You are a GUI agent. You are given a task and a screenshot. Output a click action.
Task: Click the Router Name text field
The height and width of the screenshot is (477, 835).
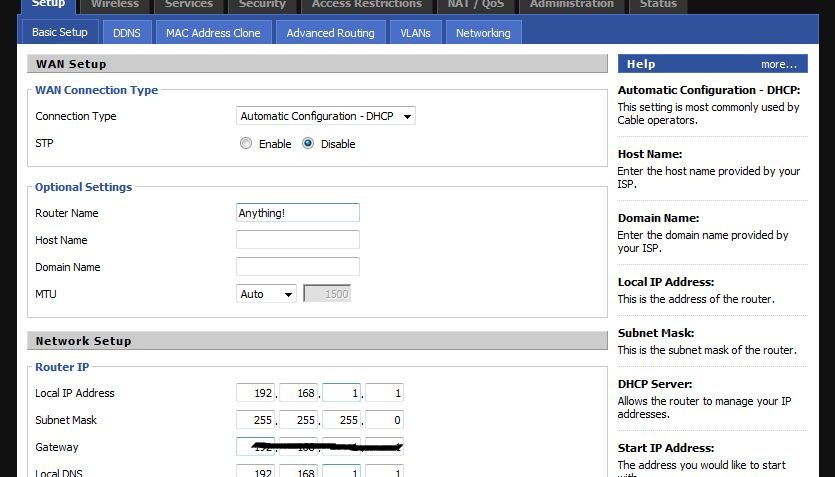[x=297, y=213]
